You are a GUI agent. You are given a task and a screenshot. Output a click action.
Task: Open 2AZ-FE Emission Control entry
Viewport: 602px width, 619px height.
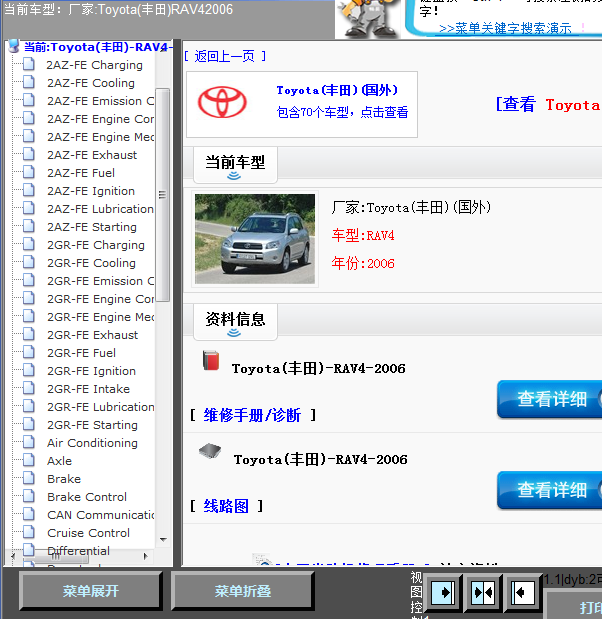pos(100,101)
